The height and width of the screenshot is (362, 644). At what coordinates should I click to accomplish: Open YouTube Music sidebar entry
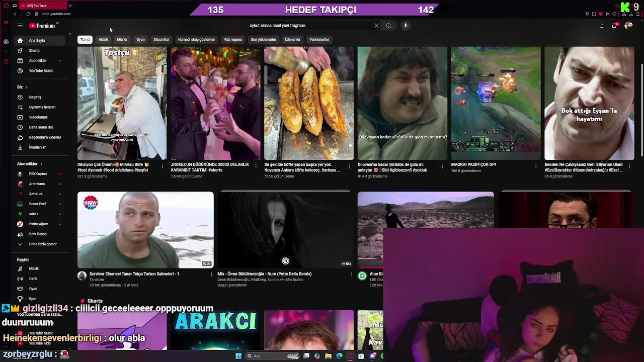click(x=41, y=71)
